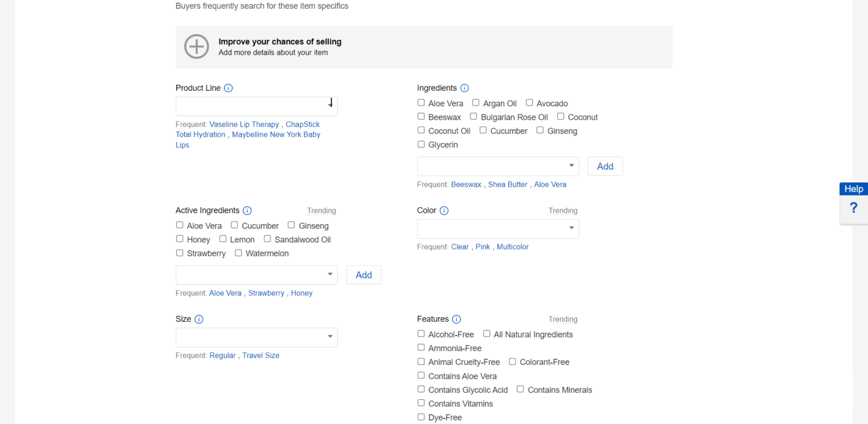Enable the Beeswax ingredient checkbox
Viewport: 868px width, 424px height.
[421, 116]
